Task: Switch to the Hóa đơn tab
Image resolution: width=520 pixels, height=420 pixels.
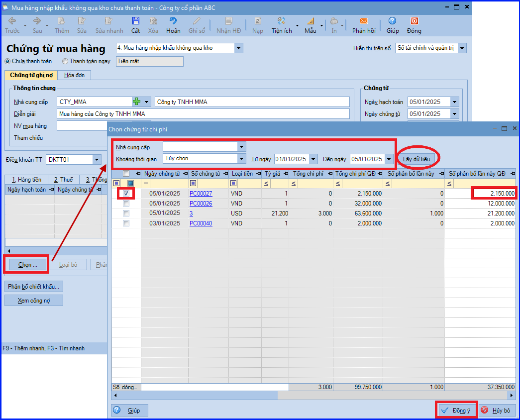Action: (x=74, y=75)
